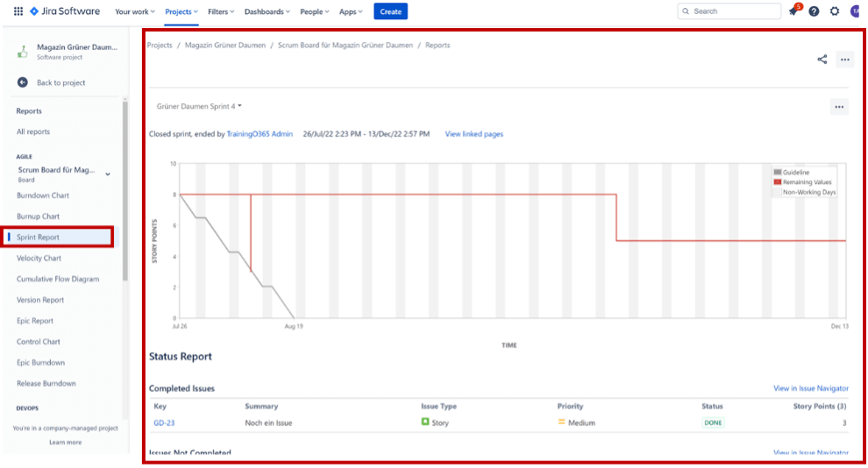Select Velocity Chart in the sidebar

(x=39, y=259)
